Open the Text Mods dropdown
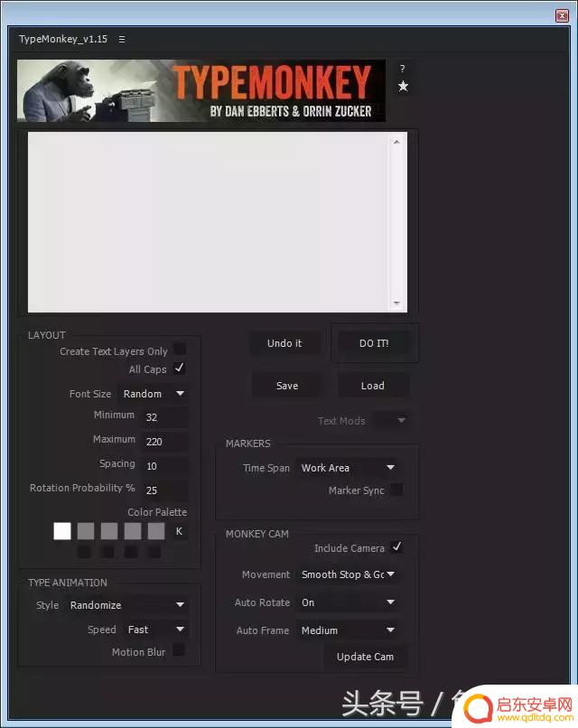This screenshot has height=728, width=578. (x=390, y=421)
